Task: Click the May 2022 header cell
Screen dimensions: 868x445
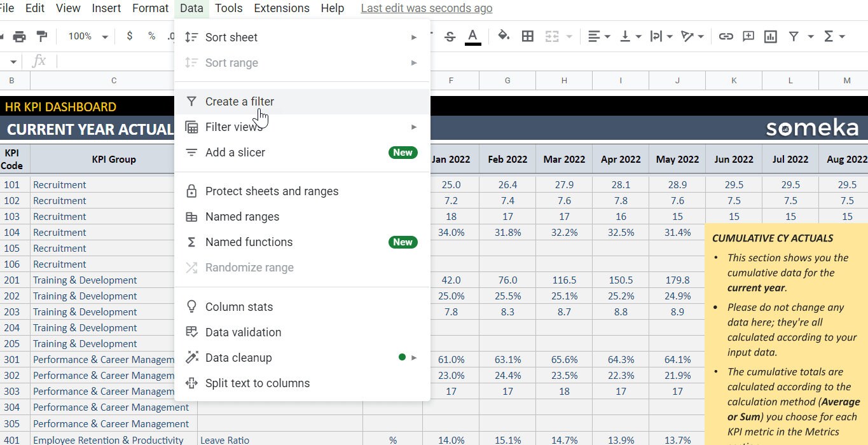Action: click(677, 160)
